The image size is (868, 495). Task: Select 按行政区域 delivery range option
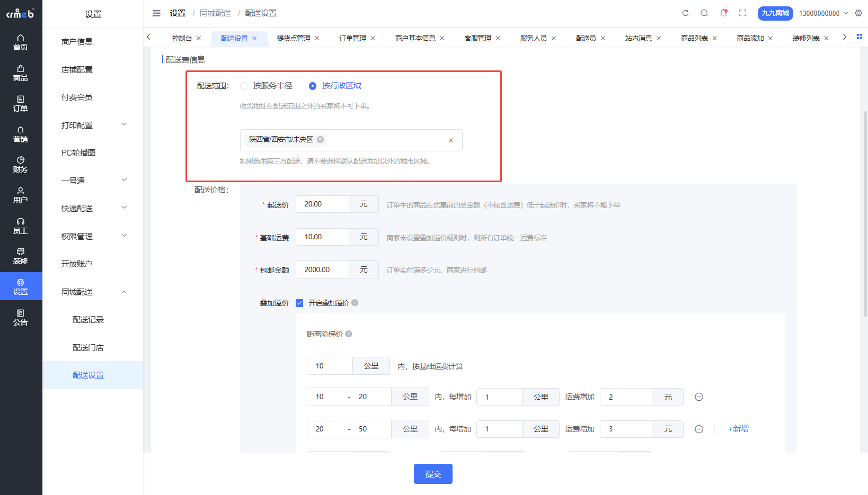313,86
